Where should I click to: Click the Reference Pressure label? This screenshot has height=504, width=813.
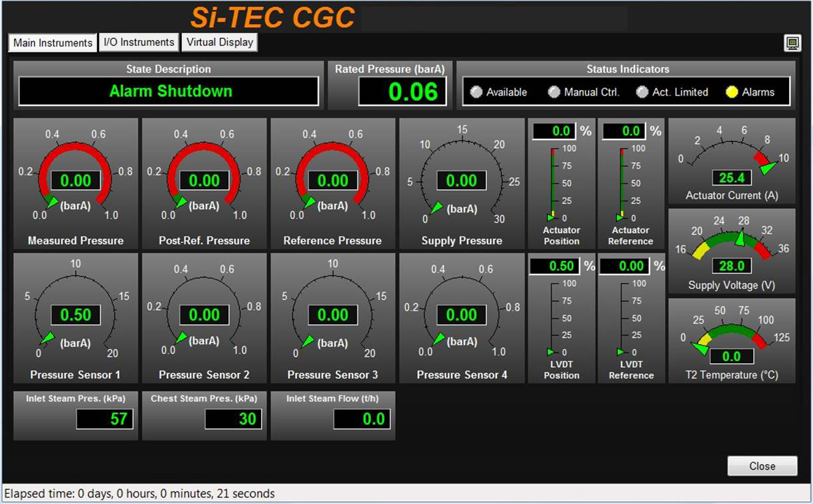333,240
